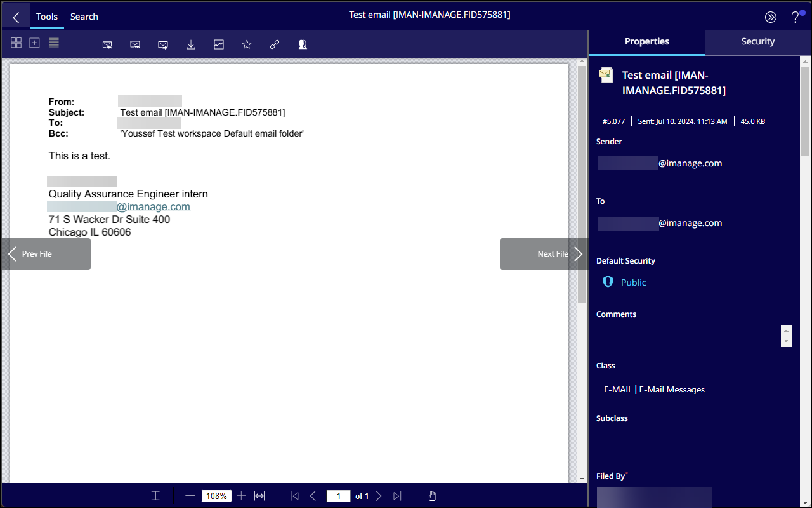Click the 'Chicago IL 60606' line

[x=89, y=232]
